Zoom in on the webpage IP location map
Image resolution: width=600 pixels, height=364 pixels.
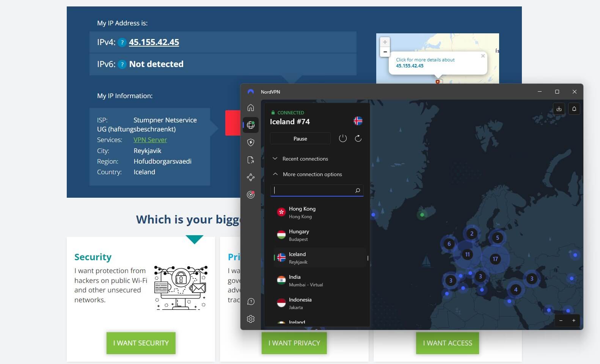click(x=385, y=42)
